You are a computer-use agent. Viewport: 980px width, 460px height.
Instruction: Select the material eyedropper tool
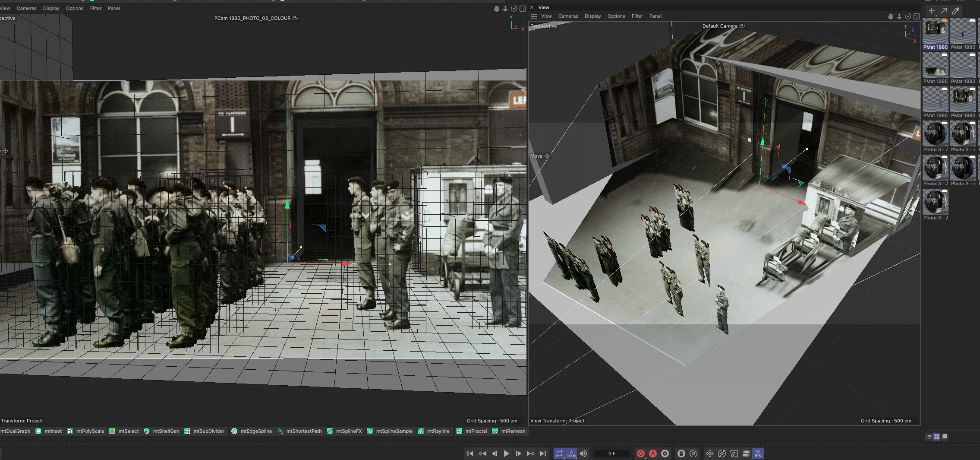point(956,11)
